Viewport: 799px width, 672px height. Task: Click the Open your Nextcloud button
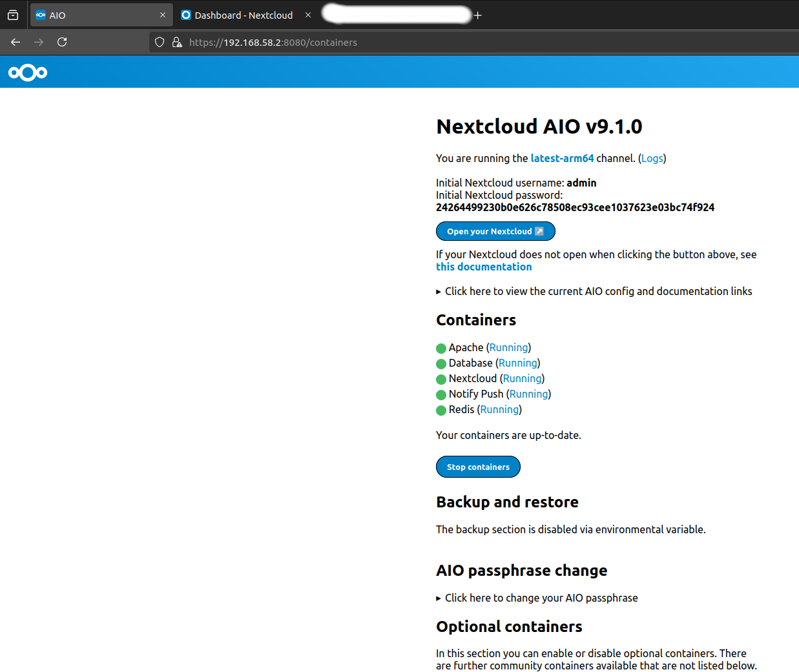tap(495, 230)
